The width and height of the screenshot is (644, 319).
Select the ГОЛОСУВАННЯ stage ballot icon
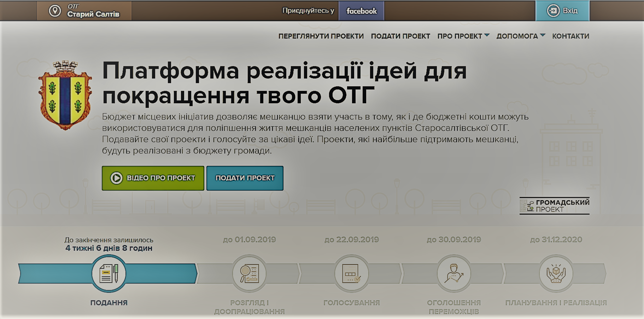(x=351, y=274)
